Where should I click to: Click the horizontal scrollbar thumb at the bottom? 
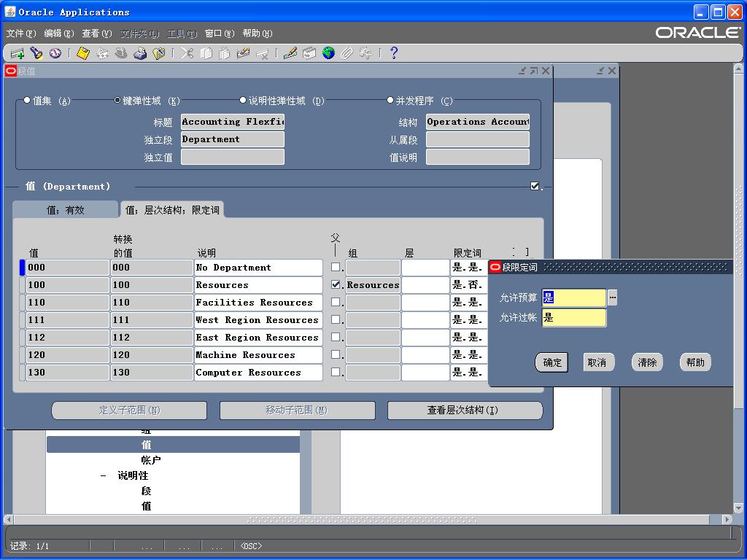point(362,519)
